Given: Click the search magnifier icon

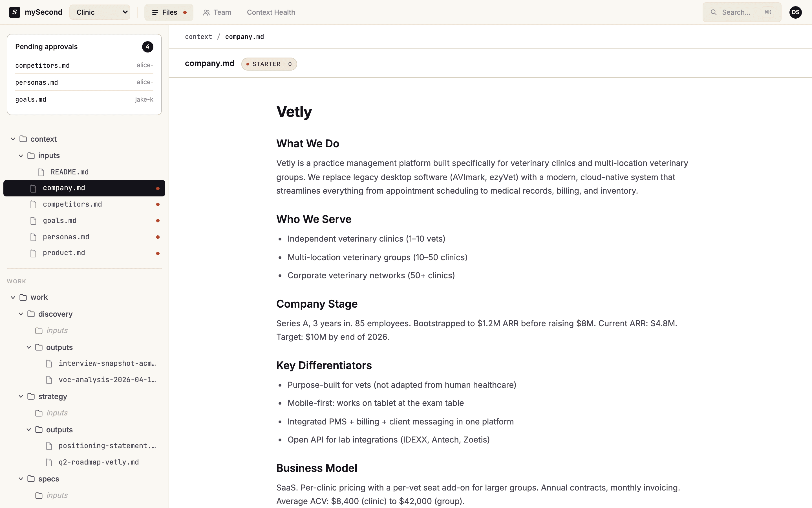Looking at the screenshot, I should pos(714,12).
